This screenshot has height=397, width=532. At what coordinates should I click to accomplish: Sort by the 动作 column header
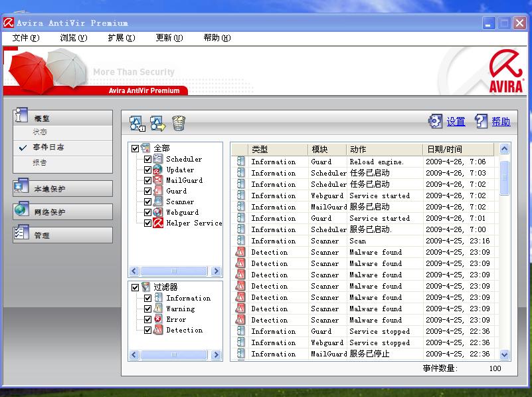click(385, 149)
